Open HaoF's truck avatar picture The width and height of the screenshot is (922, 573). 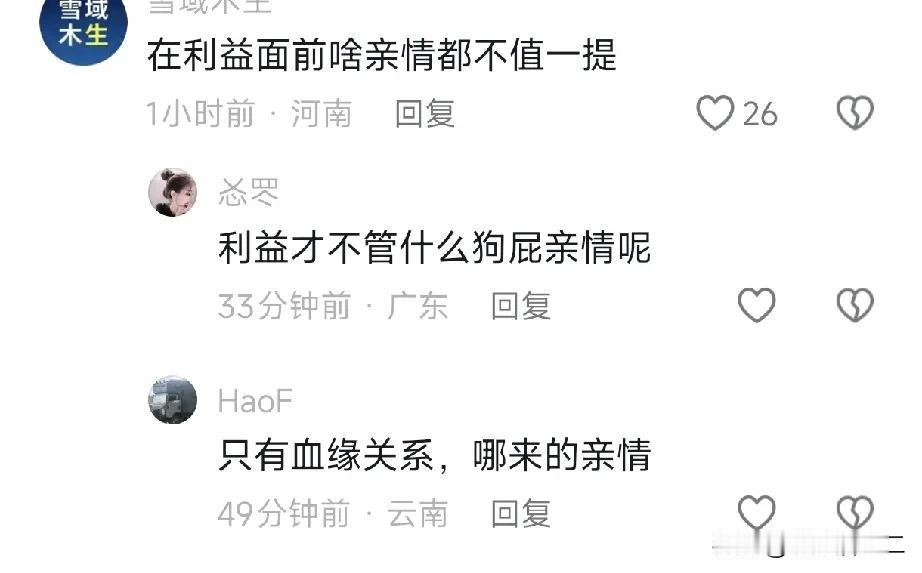coord(172,400)
